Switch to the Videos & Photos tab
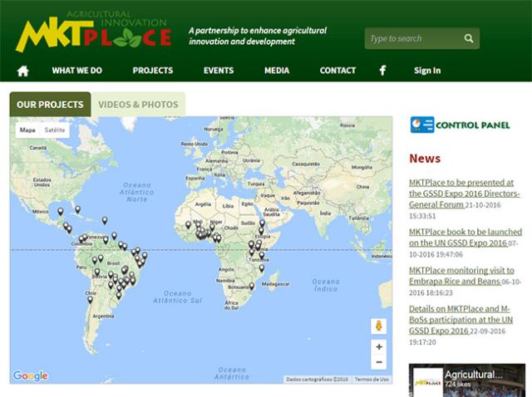Viewport: 532px width, 397px height. pos(139,104)
